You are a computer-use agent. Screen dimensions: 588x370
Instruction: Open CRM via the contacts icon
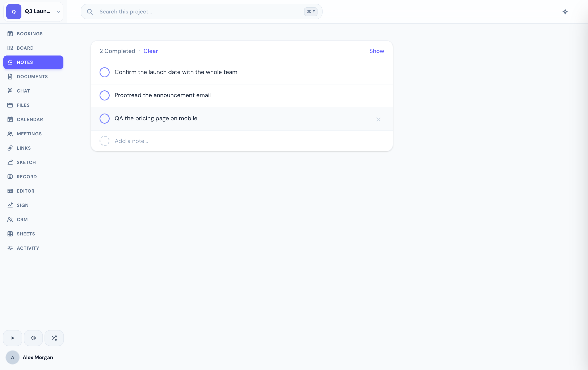click(x=10, y=219)
